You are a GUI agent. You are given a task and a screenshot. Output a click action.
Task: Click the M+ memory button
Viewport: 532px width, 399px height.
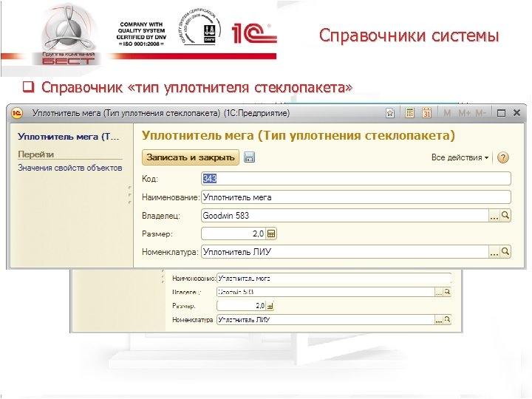[x=465, y=113]
